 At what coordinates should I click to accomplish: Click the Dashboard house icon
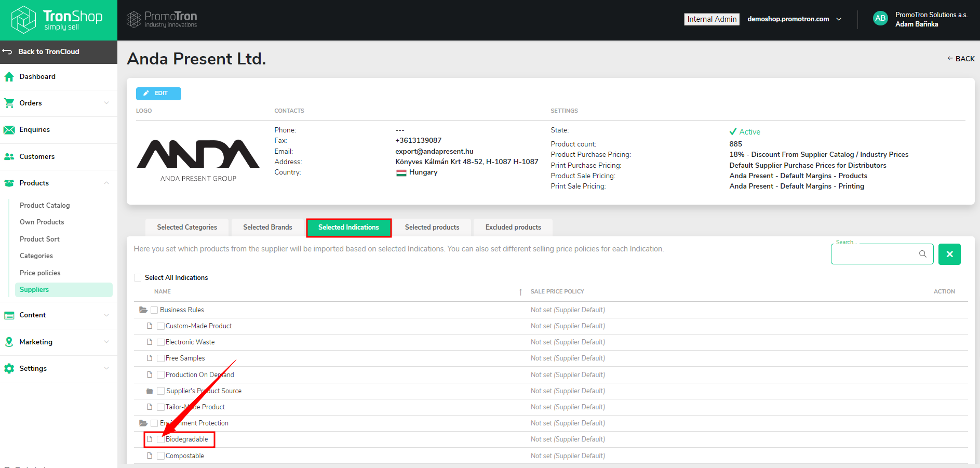click(x=9, y=77)
